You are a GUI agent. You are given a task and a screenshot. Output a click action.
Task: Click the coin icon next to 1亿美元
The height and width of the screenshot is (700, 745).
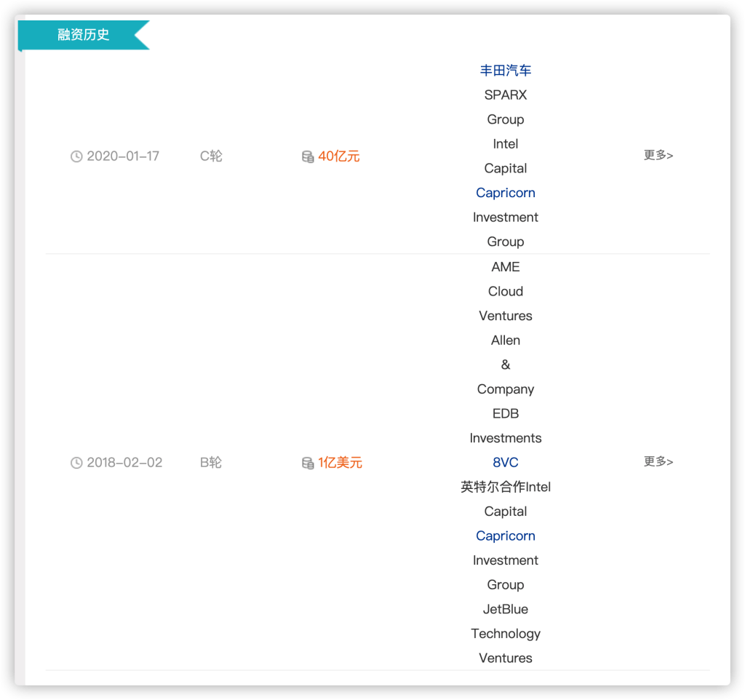pos(308,463)
